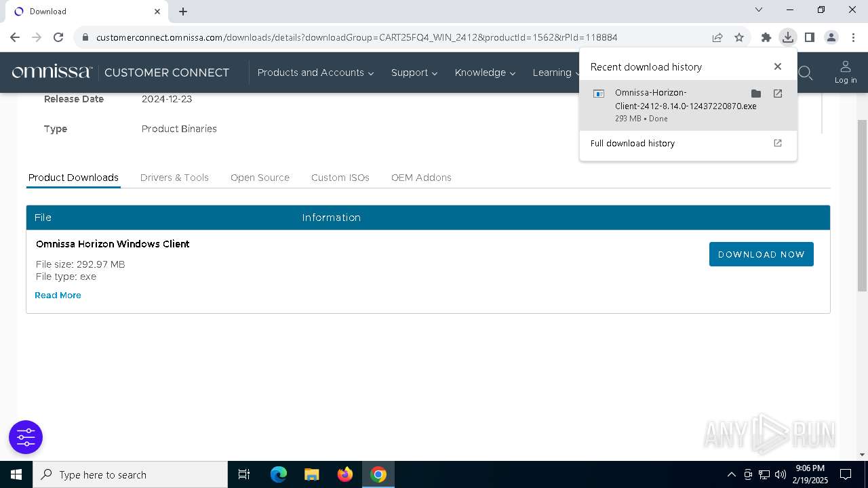Bookmark this page with the star icon
Viewport: 868px width, 488px height.
coord(739,37)
